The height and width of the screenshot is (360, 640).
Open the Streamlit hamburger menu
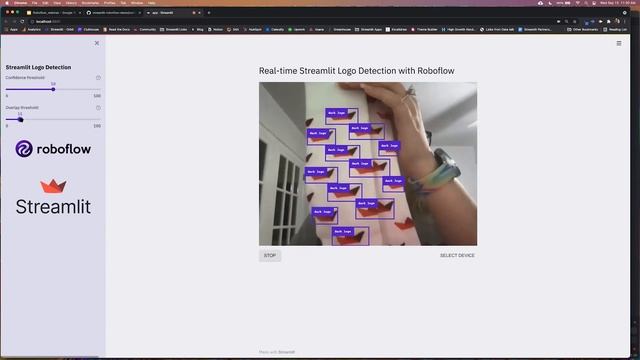click(x=619, y=43)
